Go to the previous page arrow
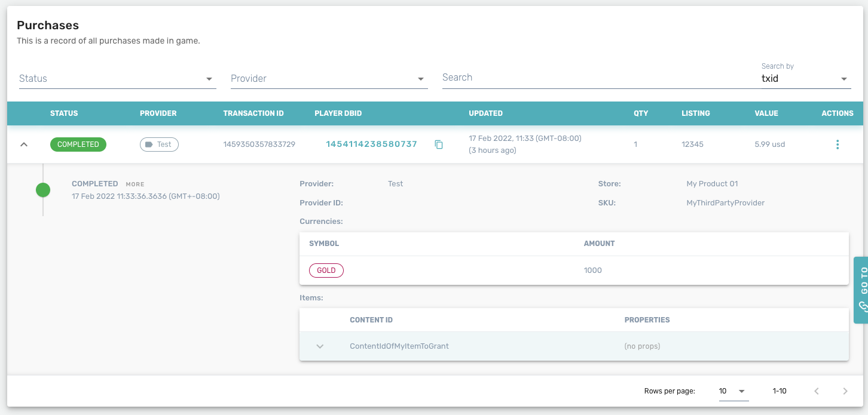 point(816,391)
